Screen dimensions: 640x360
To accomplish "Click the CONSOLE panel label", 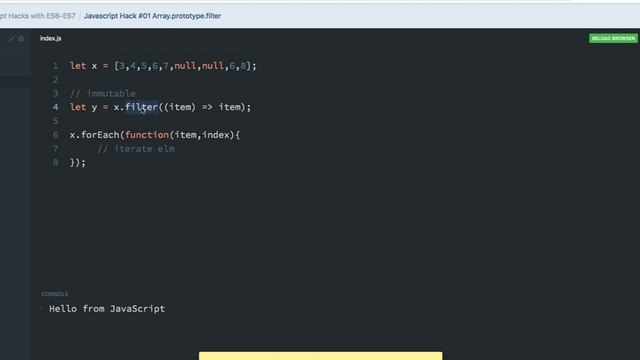I will 55,294.
